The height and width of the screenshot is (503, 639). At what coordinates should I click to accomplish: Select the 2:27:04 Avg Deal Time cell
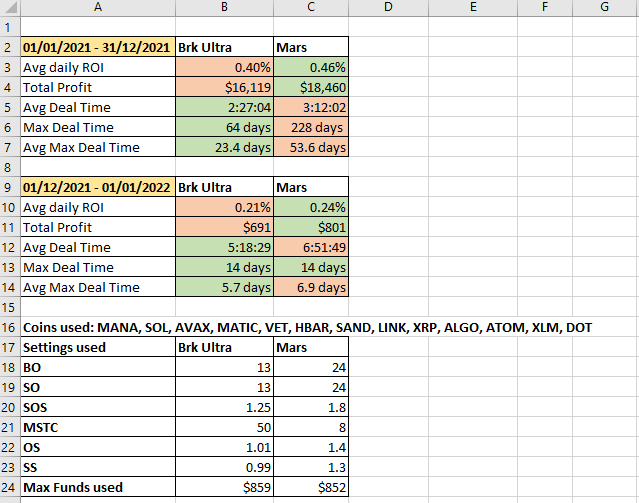(225, 107)
